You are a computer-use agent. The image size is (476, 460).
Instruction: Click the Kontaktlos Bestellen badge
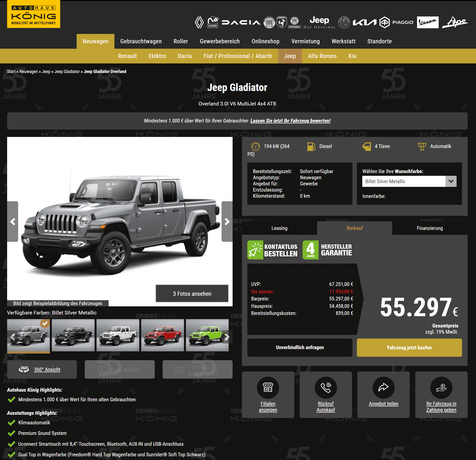273,250
